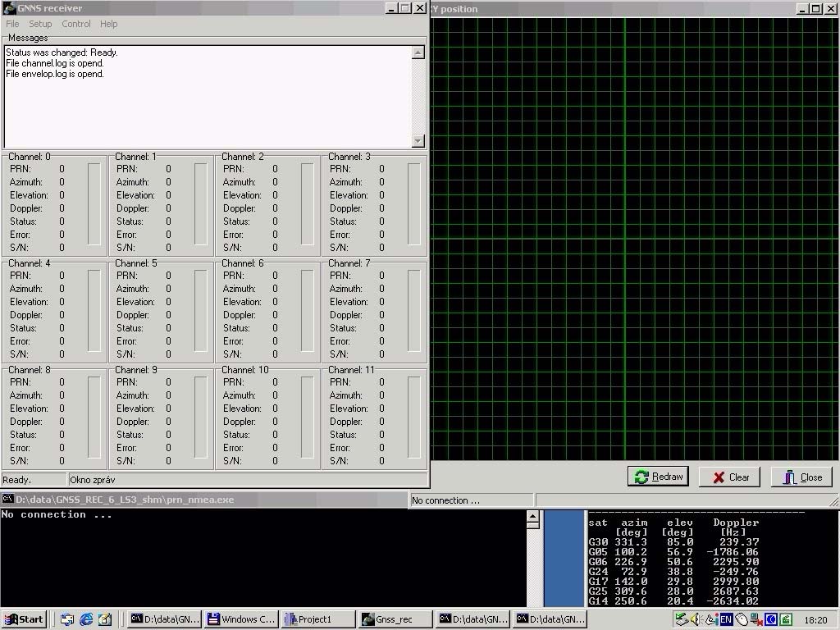Click the Error value in Channel 11
The height and width of the screenshot is (630, 840).
[381, 448]
